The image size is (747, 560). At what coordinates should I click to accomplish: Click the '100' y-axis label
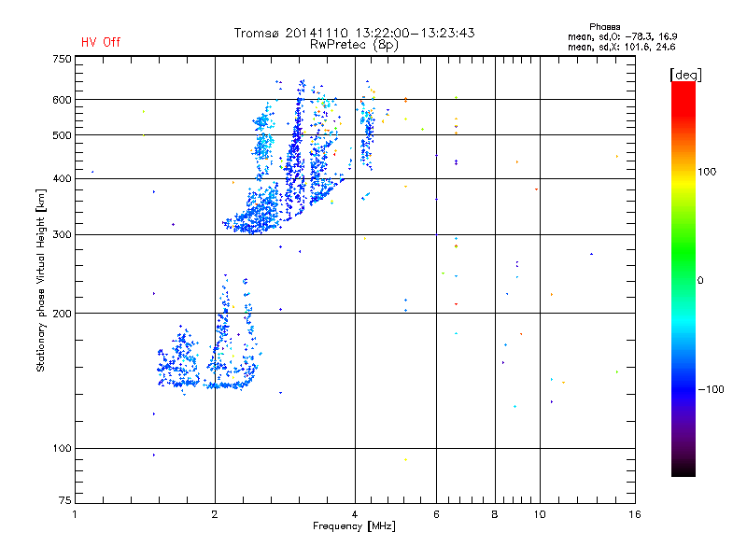(x=62, y=448)
